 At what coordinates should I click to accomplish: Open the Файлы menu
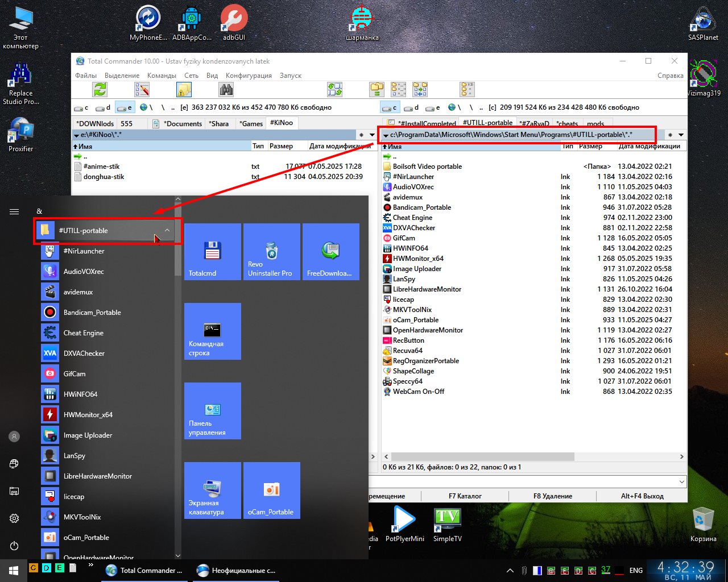(86, 76)
